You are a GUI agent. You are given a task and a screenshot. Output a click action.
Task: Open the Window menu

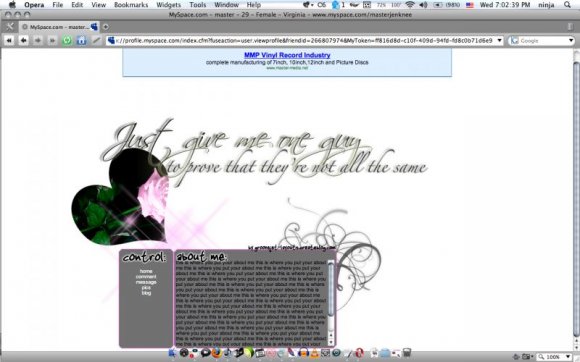[x=226, y=5]
